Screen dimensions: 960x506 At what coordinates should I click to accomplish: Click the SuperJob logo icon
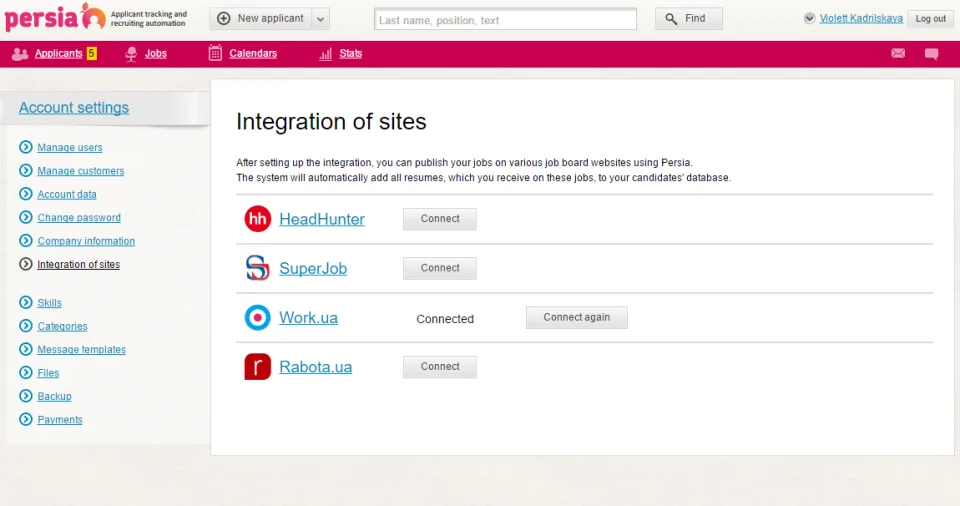[x=258, y=268]
